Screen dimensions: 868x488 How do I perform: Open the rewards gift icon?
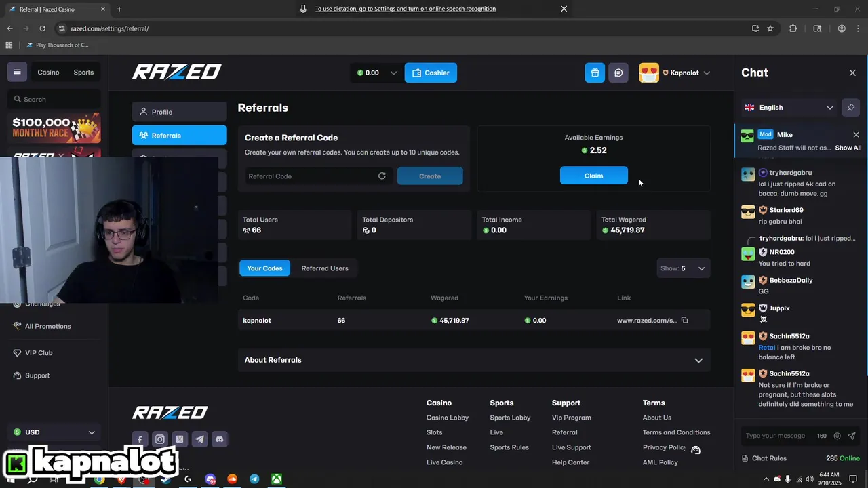coord(595,73)
